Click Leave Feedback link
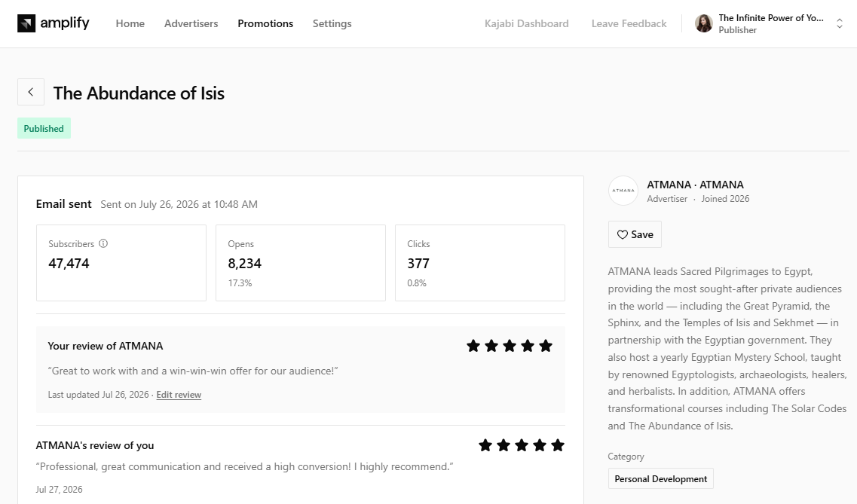Screen dimensions: 857x504 (x=629, y=23)
